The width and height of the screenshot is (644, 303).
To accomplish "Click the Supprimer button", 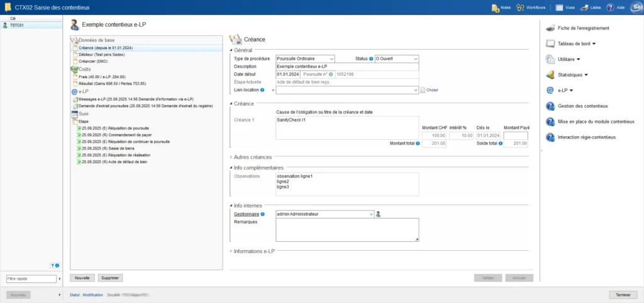I will pos(110,278).
